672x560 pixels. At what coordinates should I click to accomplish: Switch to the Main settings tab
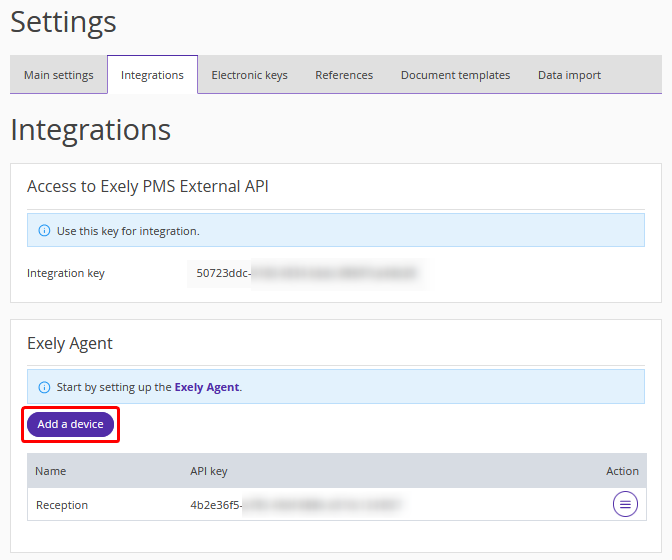(59, 75)
